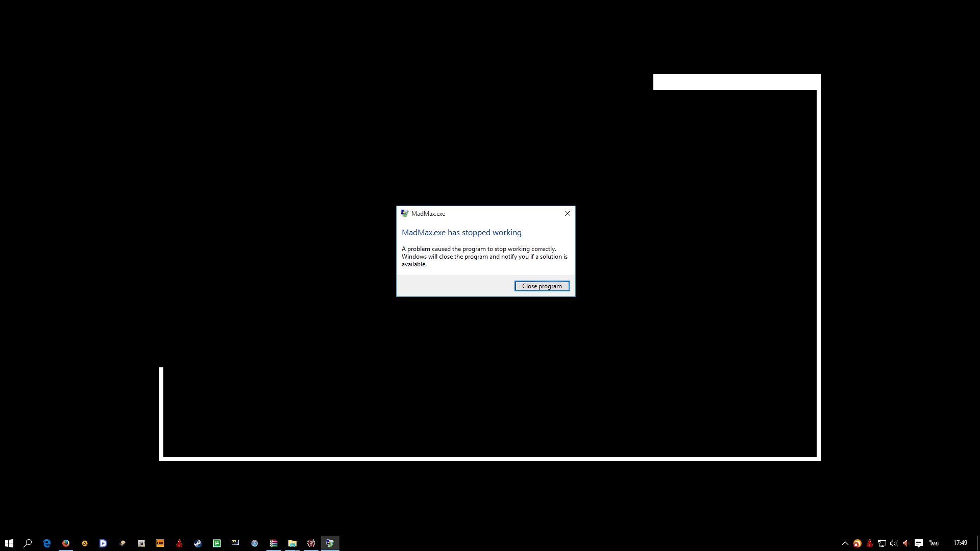This screenshot has width=980, height=551.
Task: Open the orange LEX taskbar app
Action: (160, 543)
